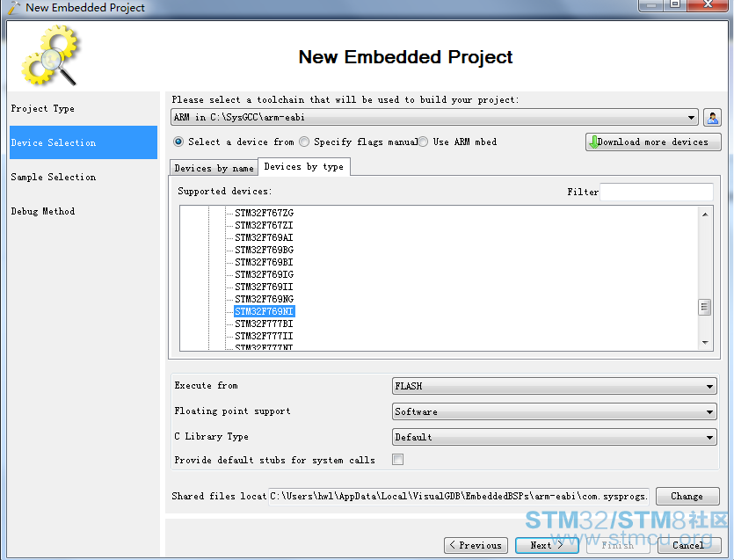Click the device list scroll up arrow
734x560 pixels.
pyautogui.click(x=705, y=215)
